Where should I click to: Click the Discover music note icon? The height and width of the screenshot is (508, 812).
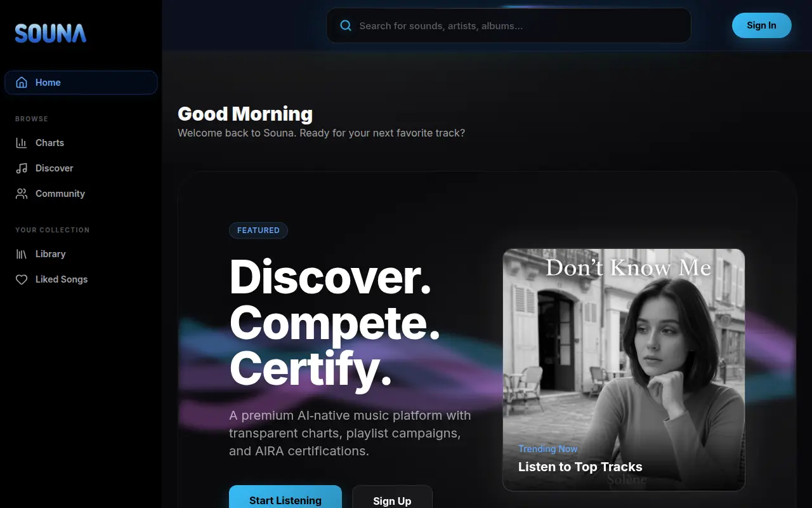click(x=22, y=168)
